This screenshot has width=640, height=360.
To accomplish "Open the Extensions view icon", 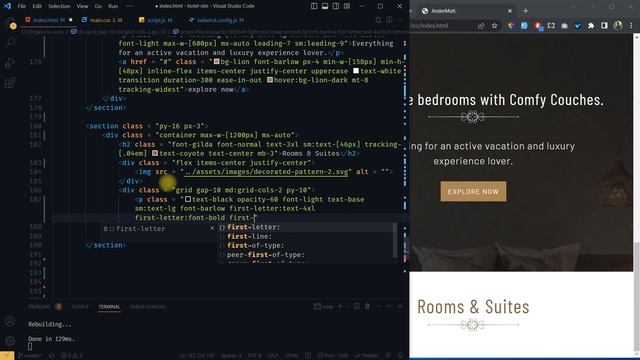I will coord(10,83).
